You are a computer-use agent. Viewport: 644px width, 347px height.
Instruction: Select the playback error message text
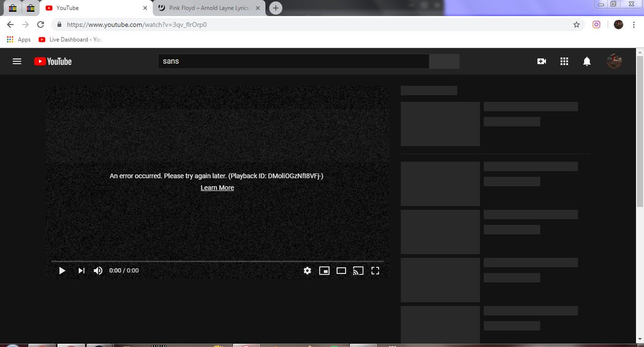pyautogui.click(x=216, y=176)
